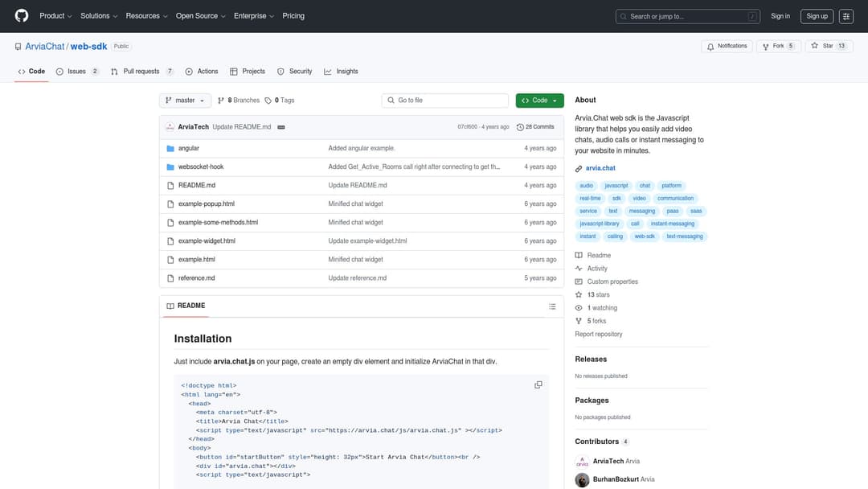Viewport: 868px width, 489px height.
Task: View the 1 watching link
Action: point(596,308)
